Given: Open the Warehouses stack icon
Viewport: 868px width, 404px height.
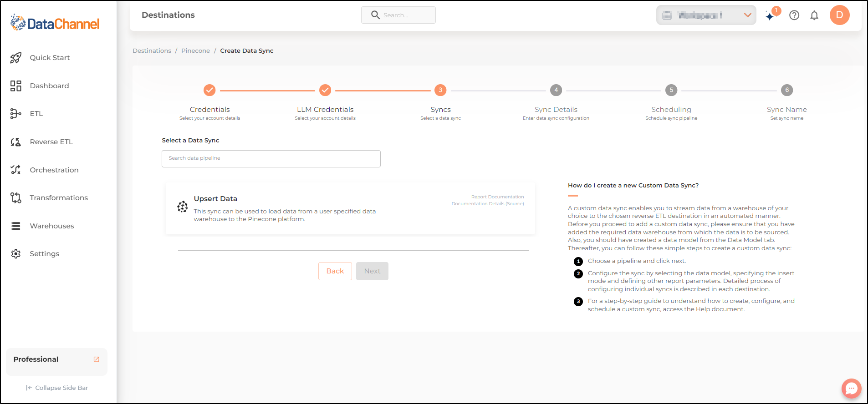Looking at the screenshot, I should pyautogui.click(x=16, y=226).
